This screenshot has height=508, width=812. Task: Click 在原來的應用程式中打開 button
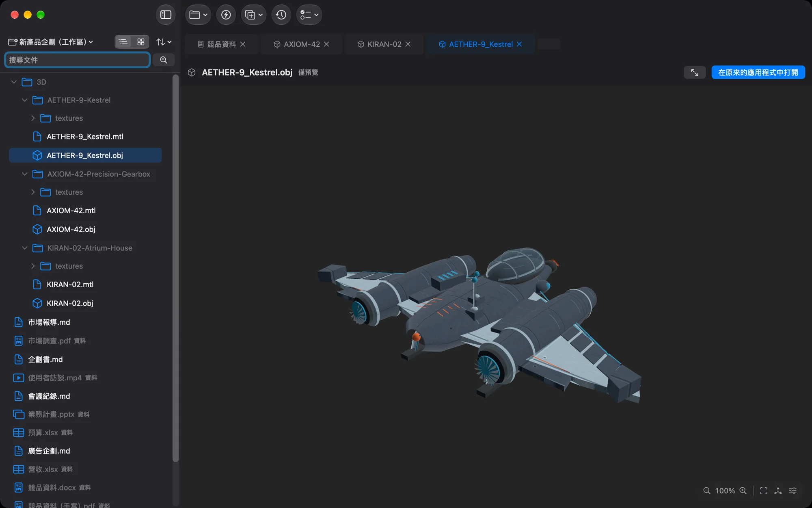[x=758, y=72]
